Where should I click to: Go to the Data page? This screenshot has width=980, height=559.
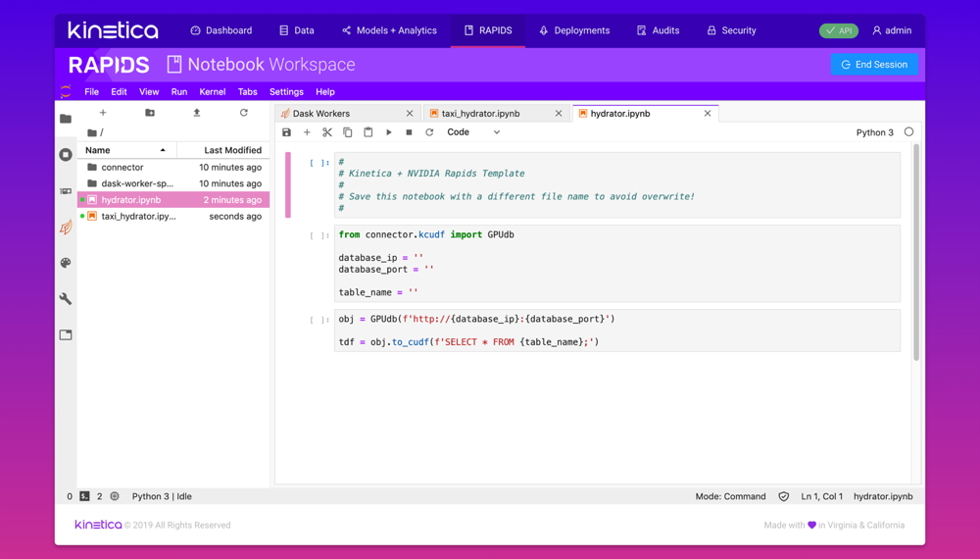click(297, 30)
